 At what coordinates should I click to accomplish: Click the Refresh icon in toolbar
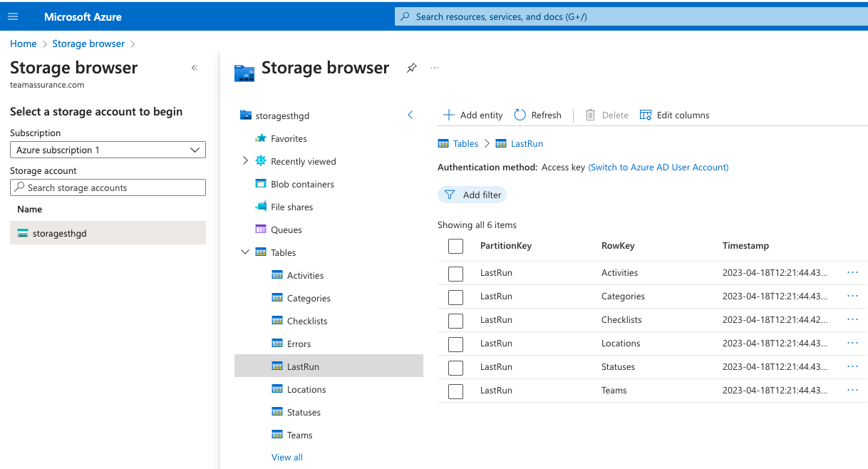click(x=520, y=115)
